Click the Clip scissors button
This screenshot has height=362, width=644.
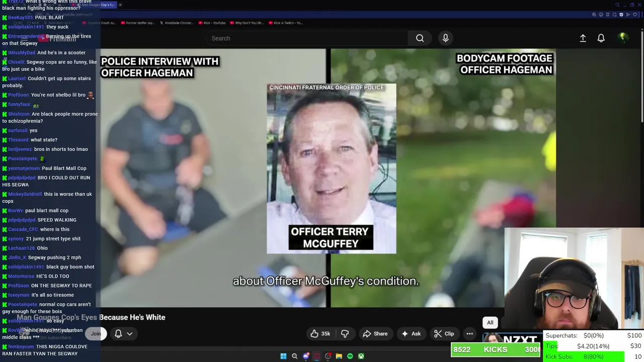coord(444,333)
